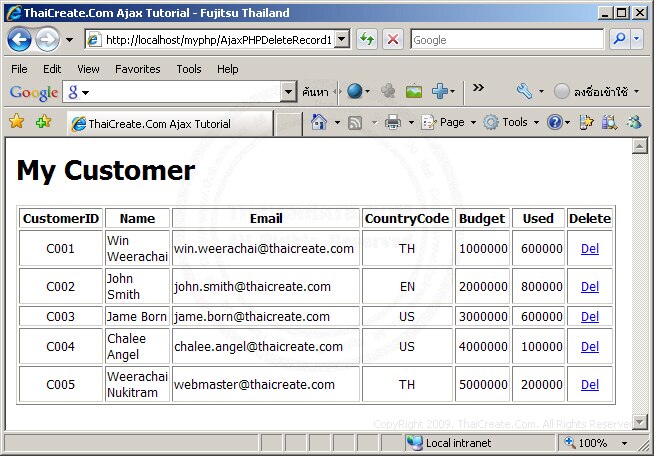Click the blue Help question mark icon
The image size is (654, 456).
[555, 122]
